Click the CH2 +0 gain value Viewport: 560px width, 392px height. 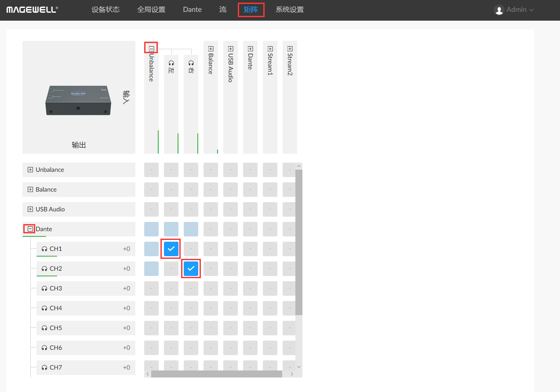click(126, 269)
